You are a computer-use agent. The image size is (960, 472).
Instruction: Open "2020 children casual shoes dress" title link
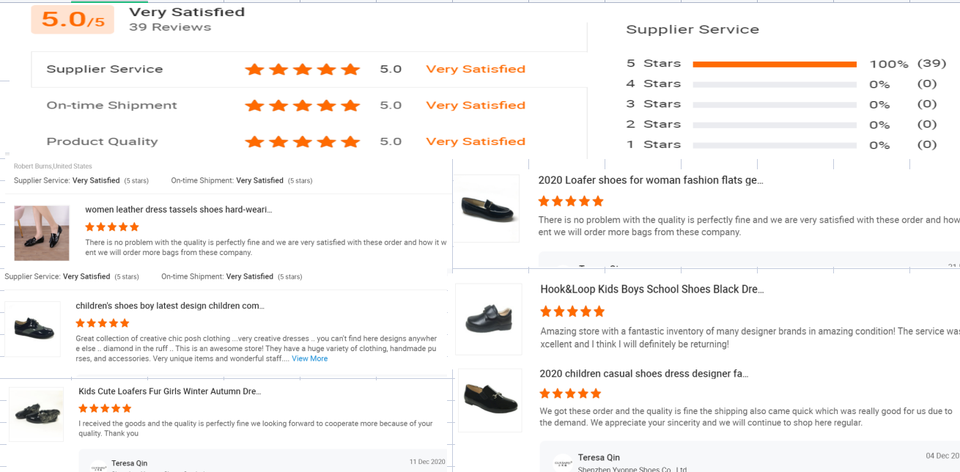[643, 374]
